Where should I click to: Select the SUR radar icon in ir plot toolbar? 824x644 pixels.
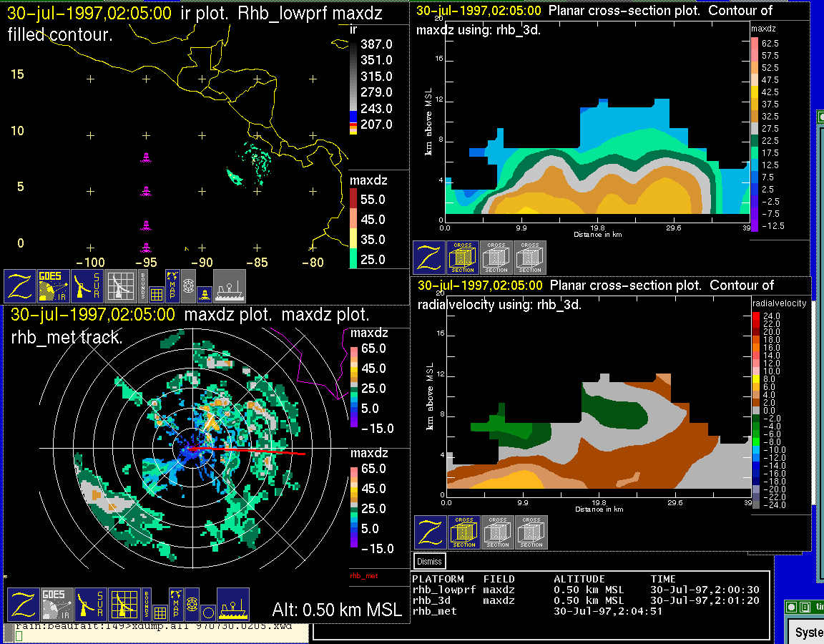89,286
